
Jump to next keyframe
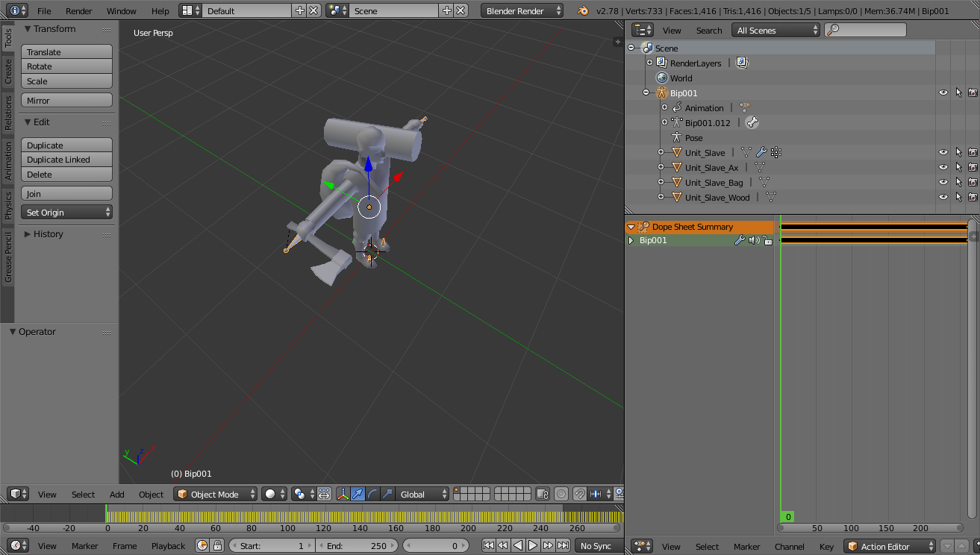coord(548,545)
